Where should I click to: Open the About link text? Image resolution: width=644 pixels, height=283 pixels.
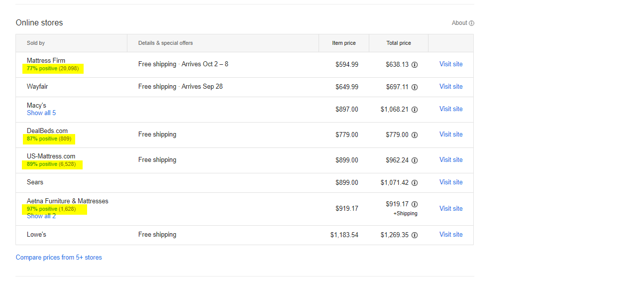click(459, 23)
